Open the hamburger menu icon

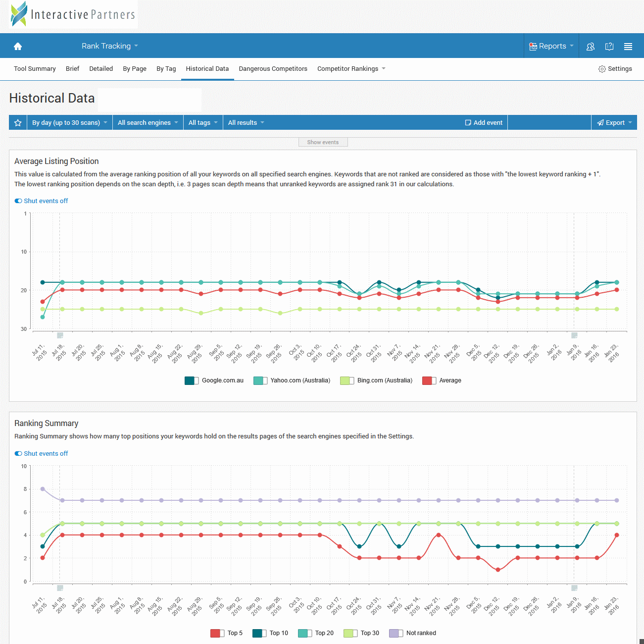point(628,46)
